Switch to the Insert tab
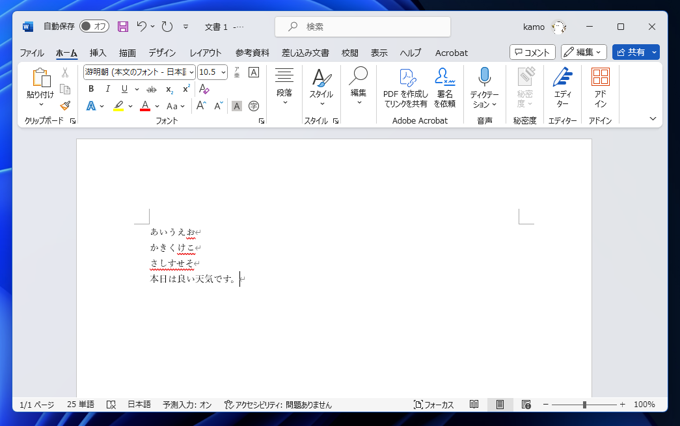The image size is (680, 426). coord(98,53)
